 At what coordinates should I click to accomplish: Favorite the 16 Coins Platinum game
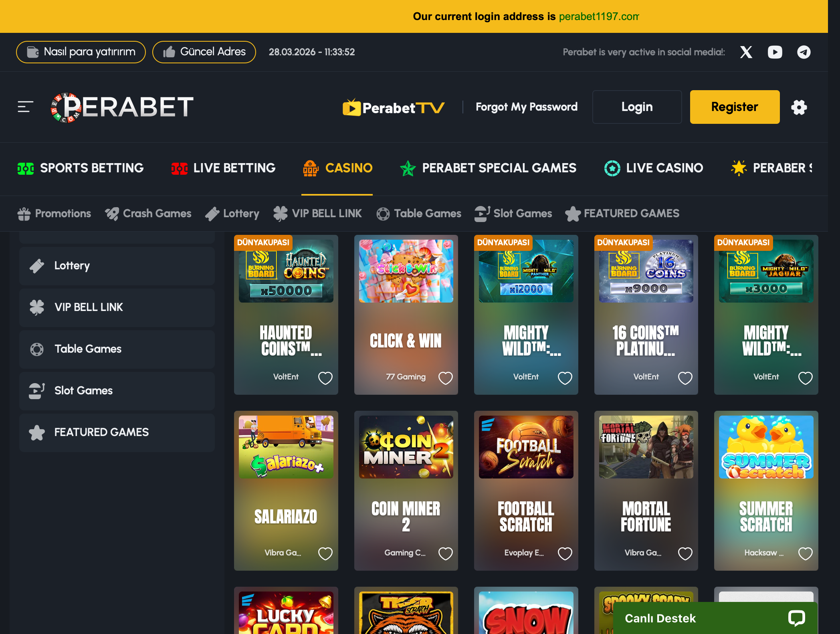click(685, 378)
